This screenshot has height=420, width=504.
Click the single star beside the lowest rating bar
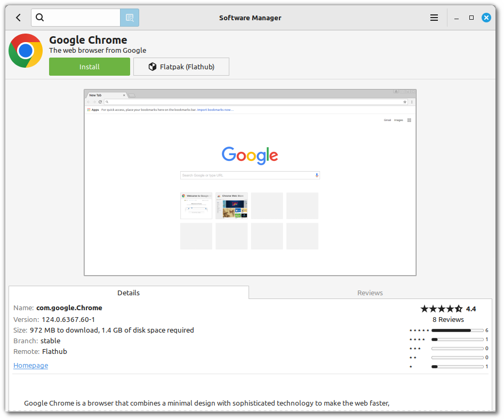pos(411,366)
